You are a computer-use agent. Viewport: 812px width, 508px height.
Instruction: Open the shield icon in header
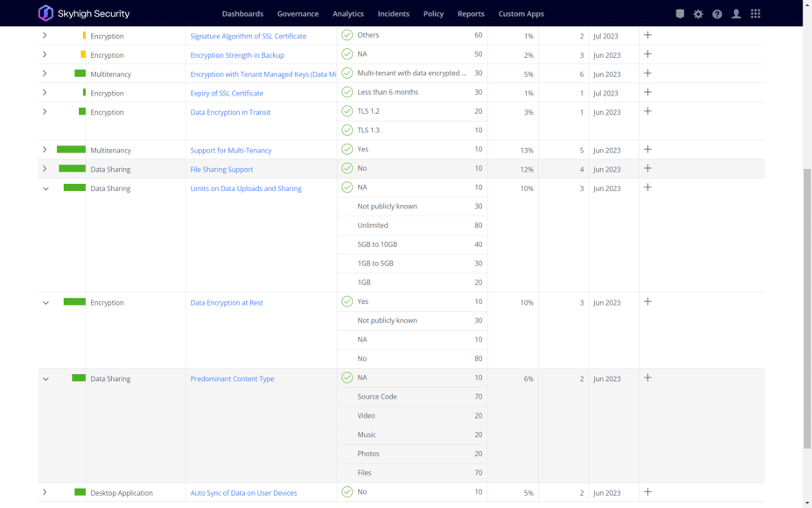(680, 14)
